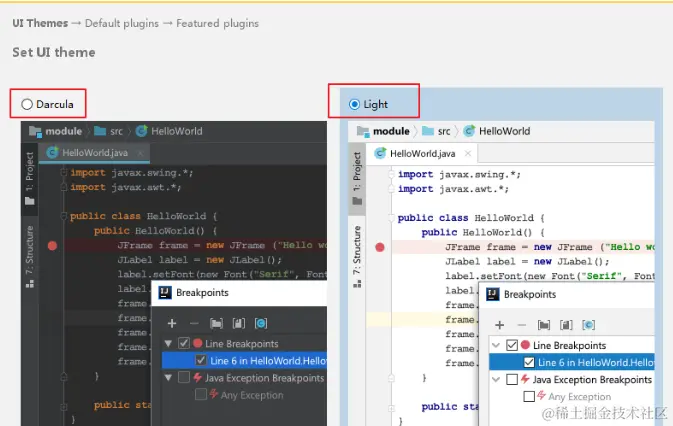Screen dimensions: 673x426
Task: Click the add breakpoint plus in Darcula preview
Action: point(172,323)
